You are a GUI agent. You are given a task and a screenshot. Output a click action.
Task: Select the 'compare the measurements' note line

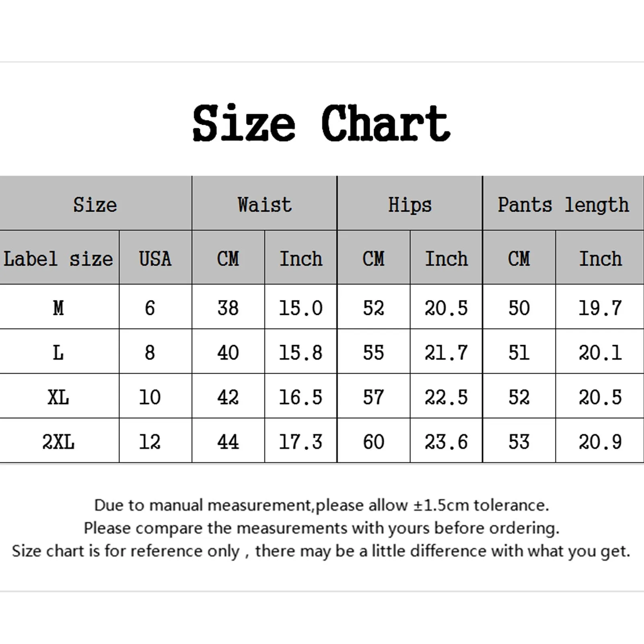coord(321,528)
